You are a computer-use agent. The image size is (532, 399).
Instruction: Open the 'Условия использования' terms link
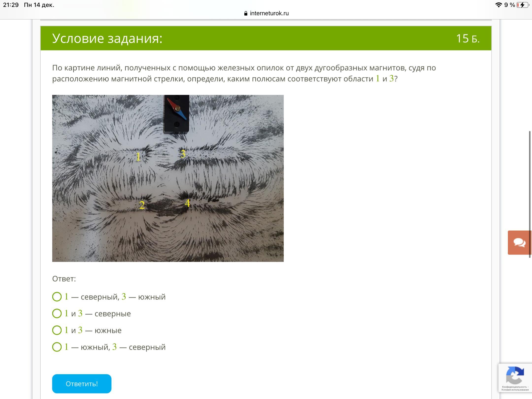tap(515, 390)
